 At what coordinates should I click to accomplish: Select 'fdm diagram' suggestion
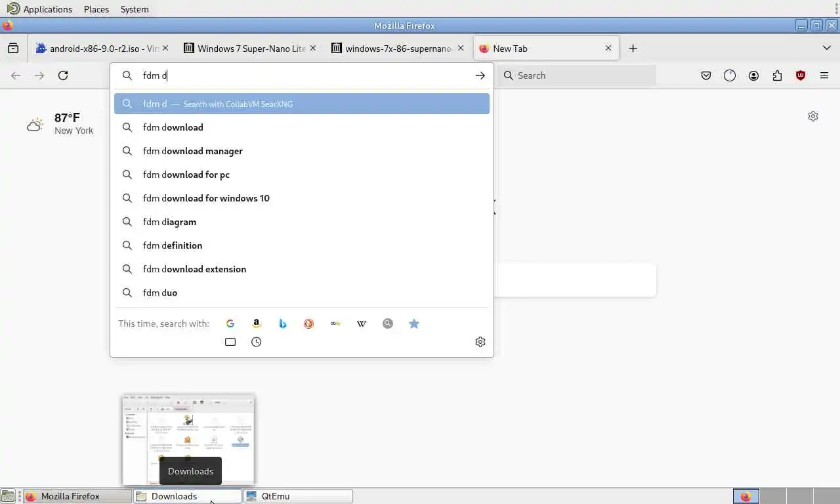click(302, 222)
